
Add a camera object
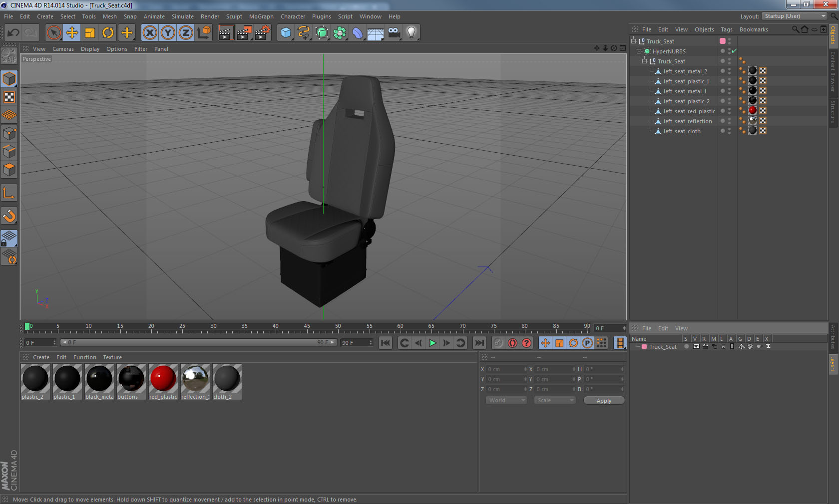394,33
